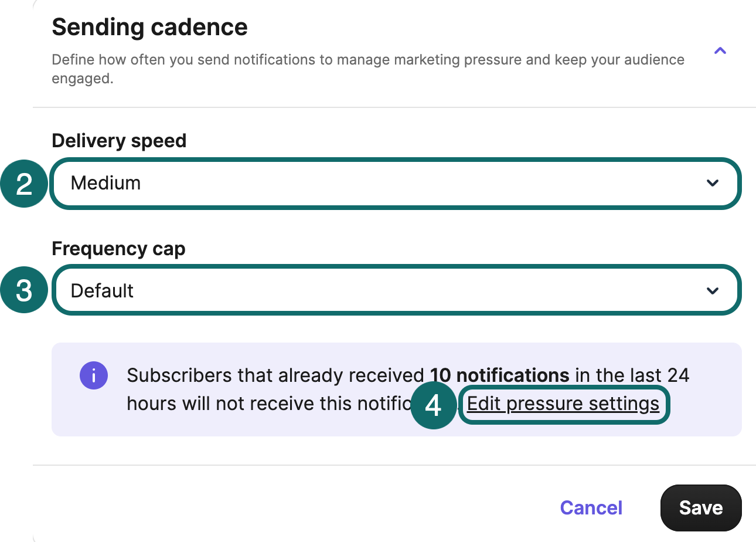This screenshot has height=542, width=756.
Task: Click the circled number 4 marker
Action: pos(434,405)
